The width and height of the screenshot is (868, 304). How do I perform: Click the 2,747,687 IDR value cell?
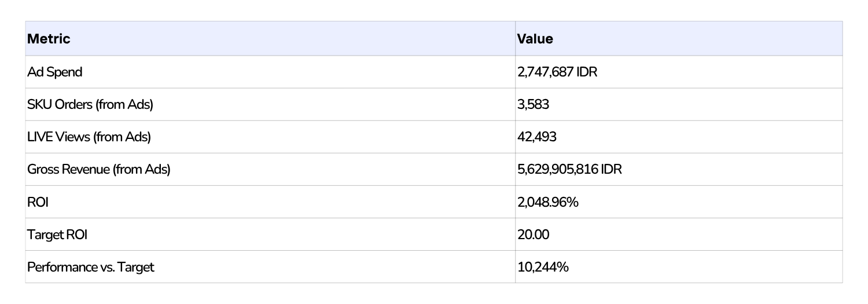point(557,72)
